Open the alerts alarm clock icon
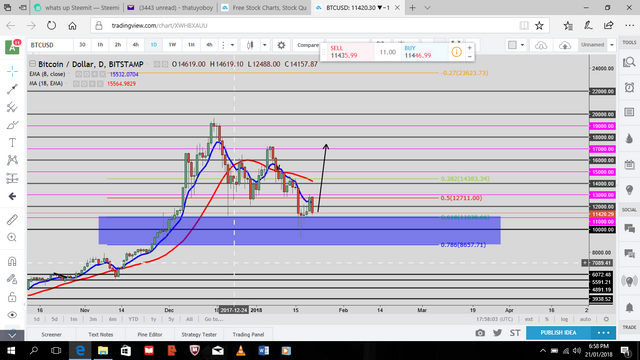Screen dimensions: 640x360 tap(629, 88)
